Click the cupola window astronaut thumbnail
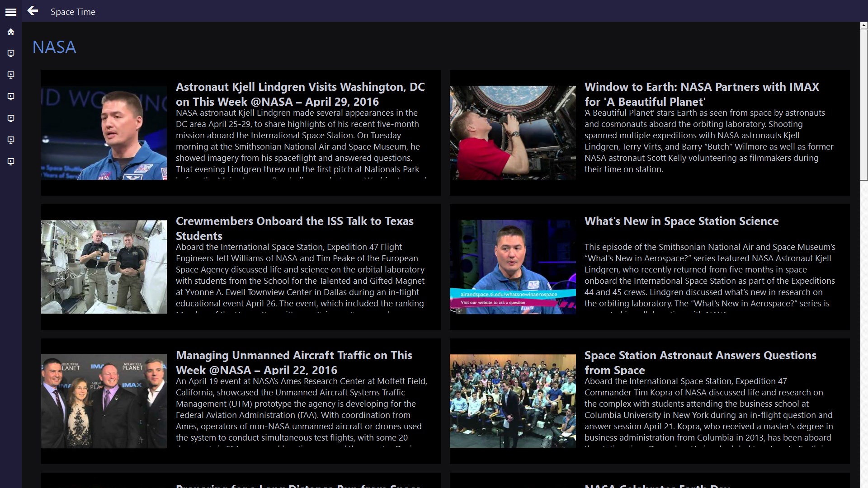 513,133
